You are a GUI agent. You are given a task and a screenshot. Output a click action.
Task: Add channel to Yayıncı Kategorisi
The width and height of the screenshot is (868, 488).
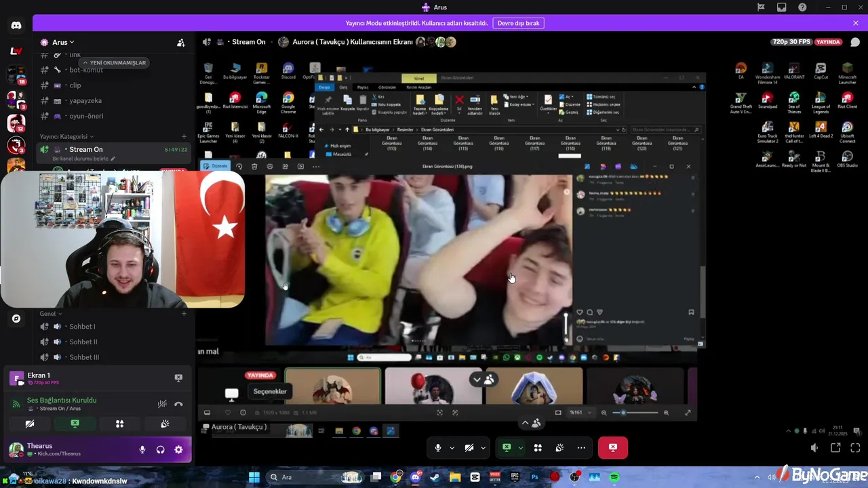(x=184, y=136)
